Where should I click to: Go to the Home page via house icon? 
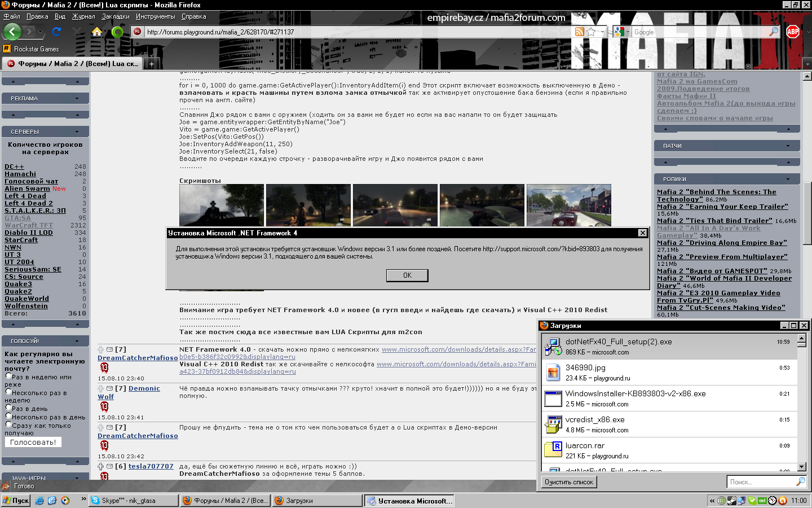[97, 32]
